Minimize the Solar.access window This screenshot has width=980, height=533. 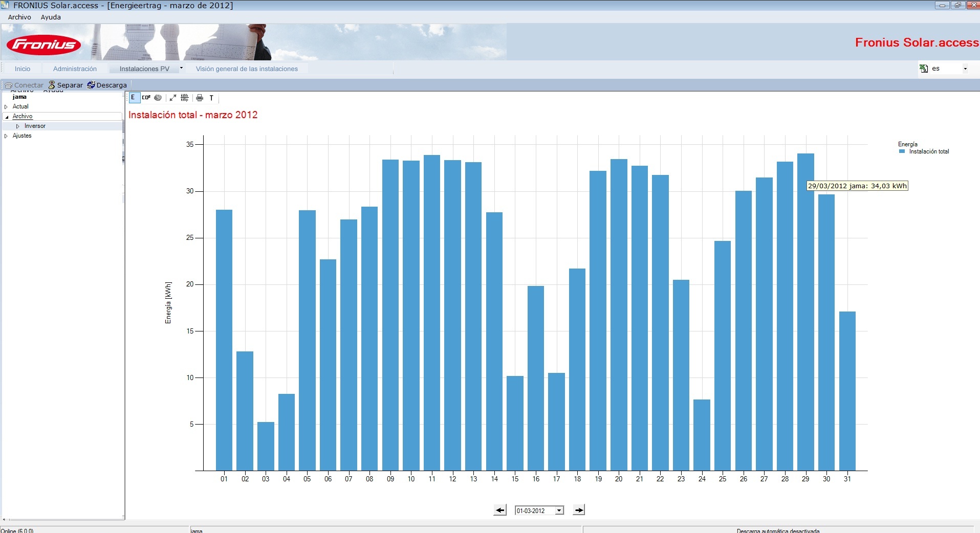point(942,5)
